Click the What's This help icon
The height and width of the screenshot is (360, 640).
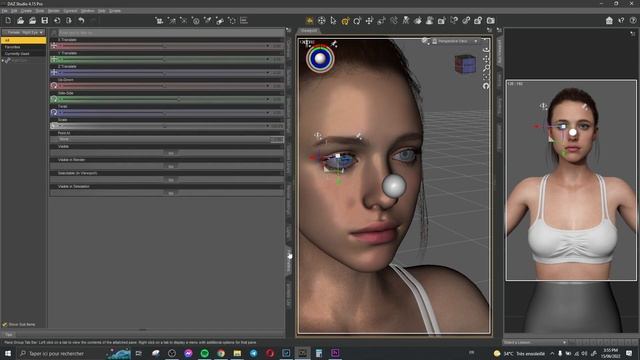pyautogui.click(x=621, y=20)
